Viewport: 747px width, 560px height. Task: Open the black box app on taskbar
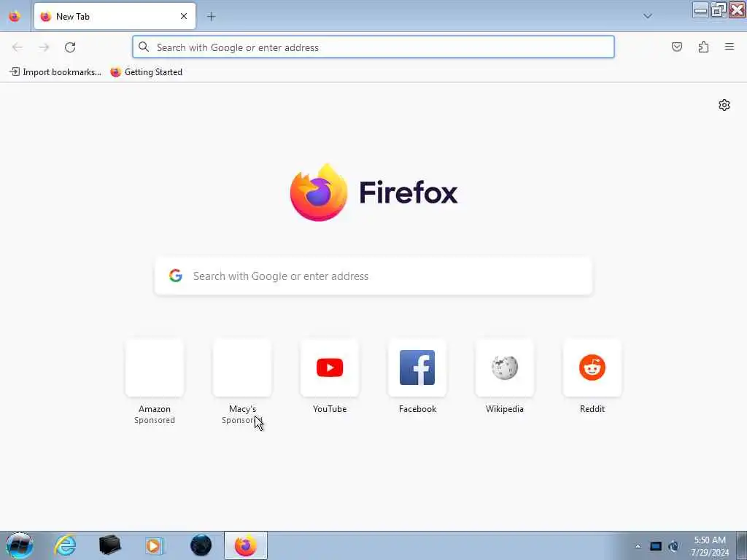coord(109,545)
